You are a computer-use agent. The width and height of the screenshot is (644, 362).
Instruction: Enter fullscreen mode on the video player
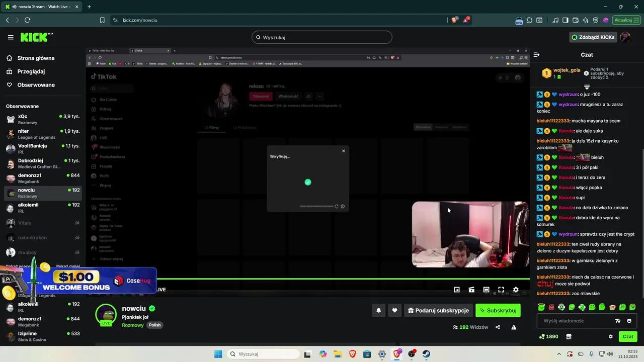(x=501, y=290)
